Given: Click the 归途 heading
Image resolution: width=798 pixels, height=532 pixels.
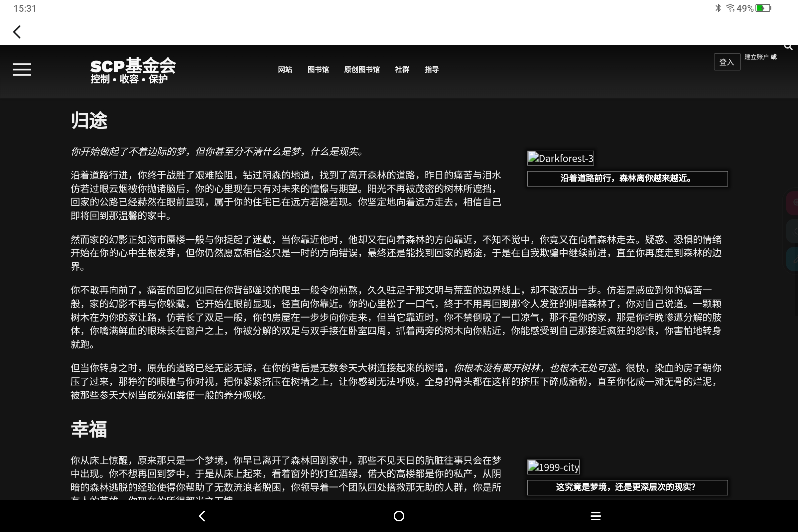Looking at the screenshot, I should pyautogui.click(x=89, y=120).
